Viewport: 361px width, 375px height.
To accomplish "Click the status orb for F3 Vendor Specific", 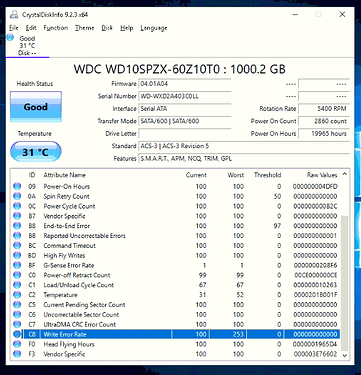I will [x=17, y=354].
